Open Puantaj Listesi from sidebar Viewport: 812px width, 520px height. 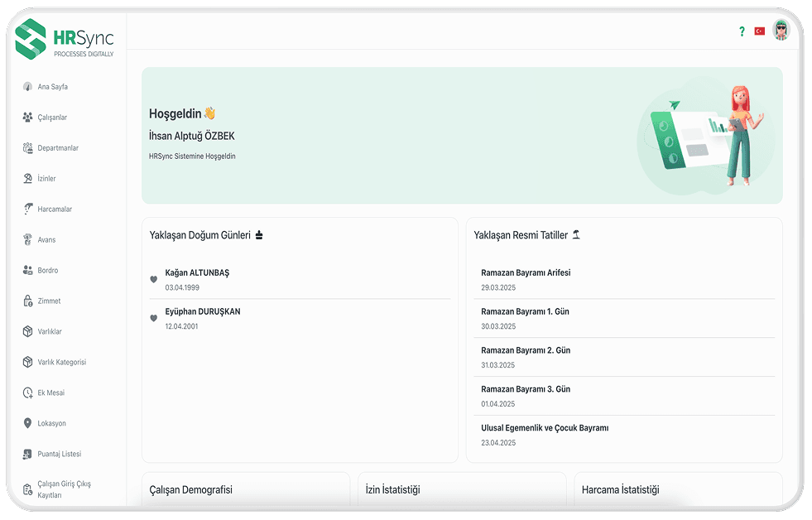tap(60, 455)
